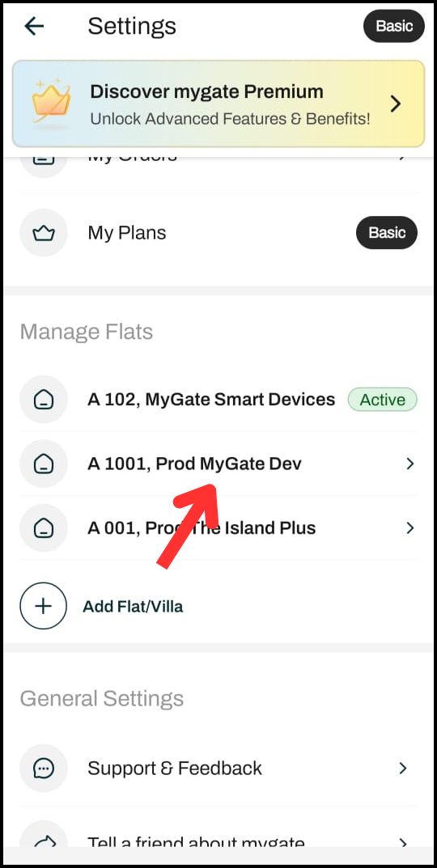Expand chevron for A 1001, Prod MyGate Dev
The image size is (437, 868).
[409, 464]
